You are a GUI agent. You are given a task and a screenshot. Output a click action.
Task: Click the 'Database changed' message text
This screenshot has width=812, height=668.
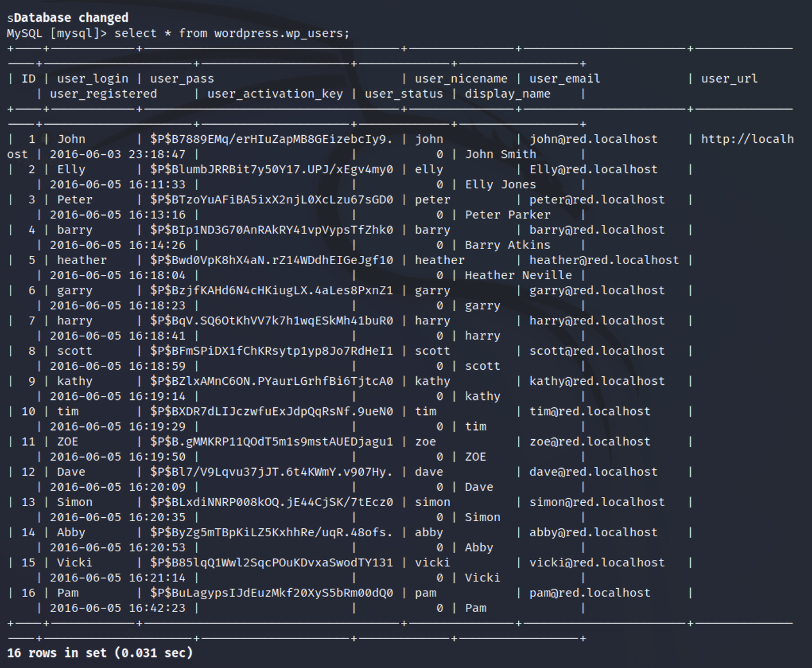[x=70, y=18]
